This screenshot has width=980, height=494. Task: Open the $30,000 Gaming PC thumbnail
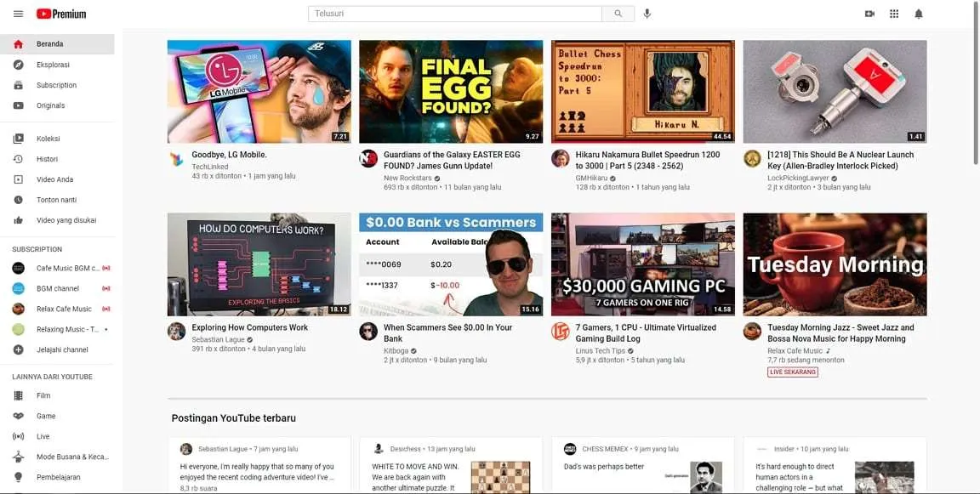[643, 264]
